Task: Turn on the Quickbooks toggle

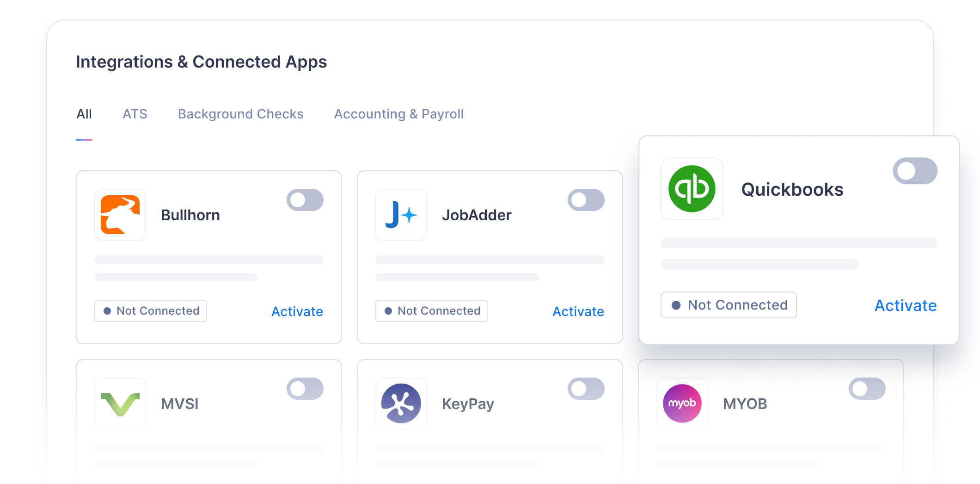Action: click(x=915, y=171)
